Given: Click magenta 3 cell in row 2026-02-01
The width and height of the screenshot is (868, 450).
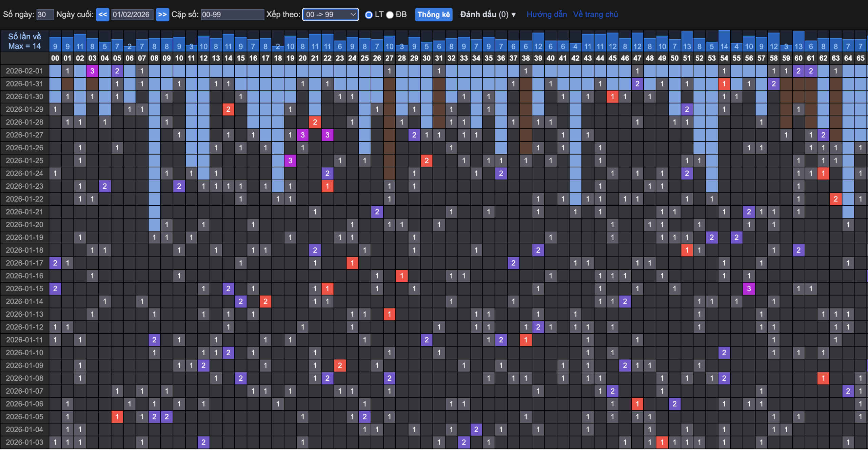Looking at the screenshot, I should point(92,71).
